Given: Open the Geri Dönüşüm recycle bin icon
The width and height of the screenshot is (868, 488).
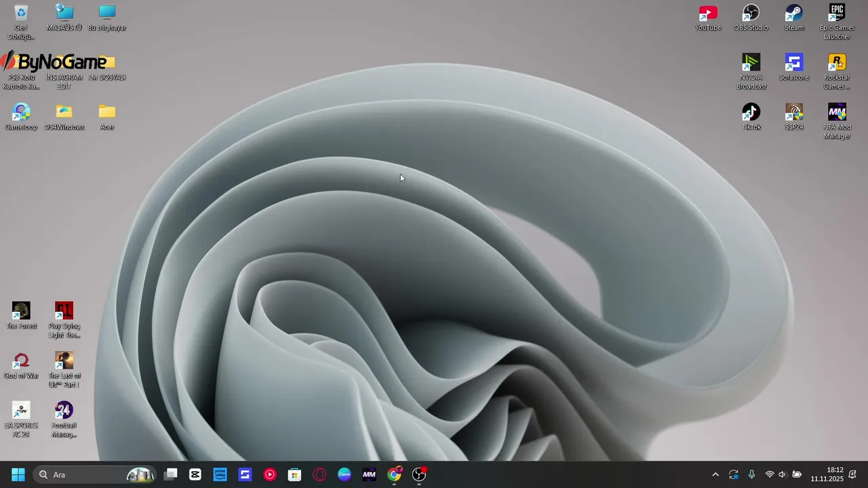Looking at the screenshot, I should (x=21, y=22).
